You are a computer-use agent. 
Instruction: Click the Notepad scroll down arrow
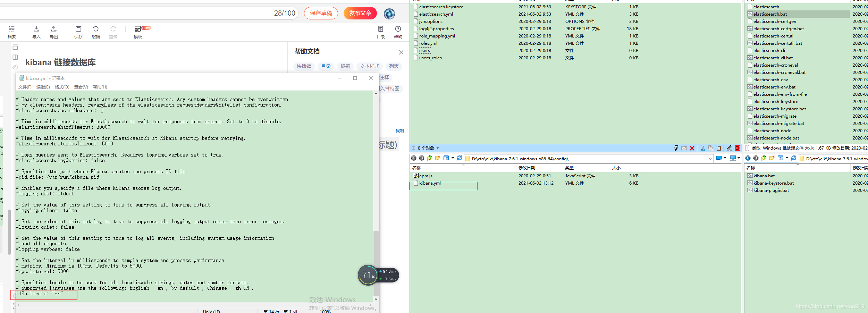[x=376, y=299]
